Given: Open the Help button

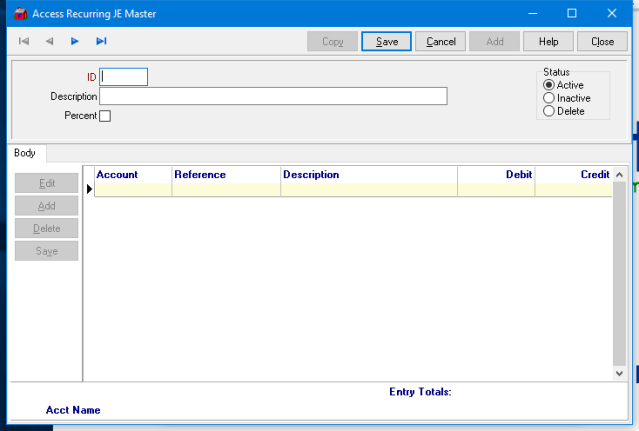Looking at the screenshot, I should pos(548,41).
